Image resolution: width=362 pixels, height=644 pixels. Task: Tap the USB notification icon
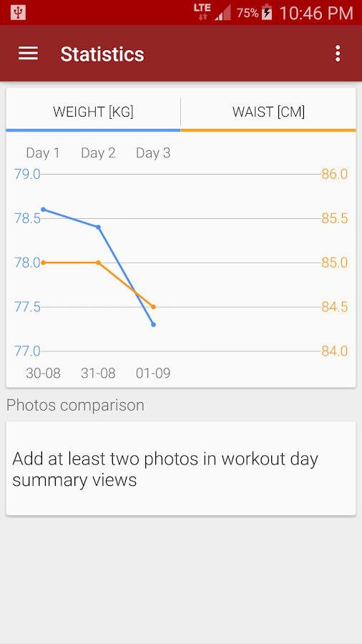(x=18, y=13)
